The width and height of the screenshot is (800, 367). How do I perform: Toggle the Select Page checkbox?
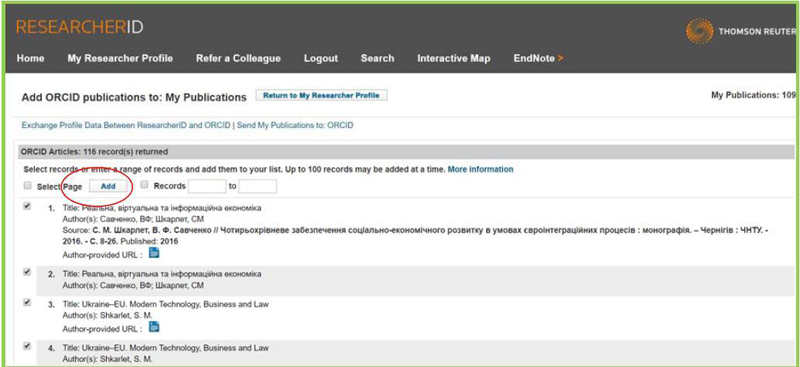[x=28, y=186]
